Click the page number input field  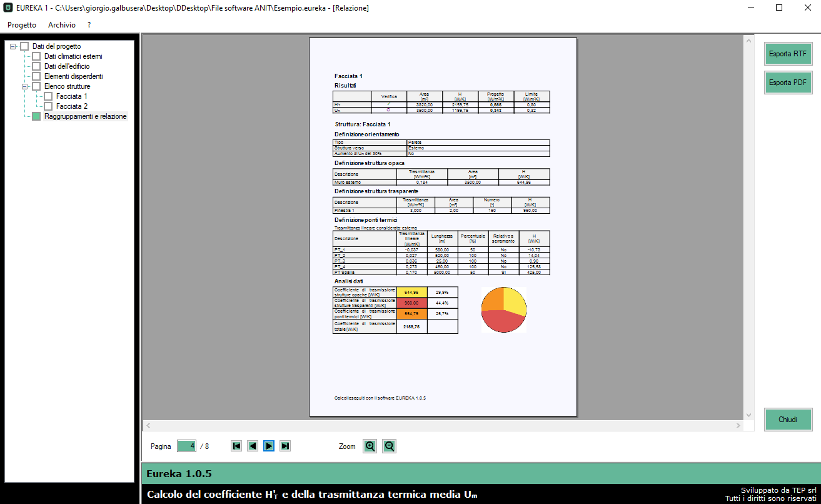point(186,446)
